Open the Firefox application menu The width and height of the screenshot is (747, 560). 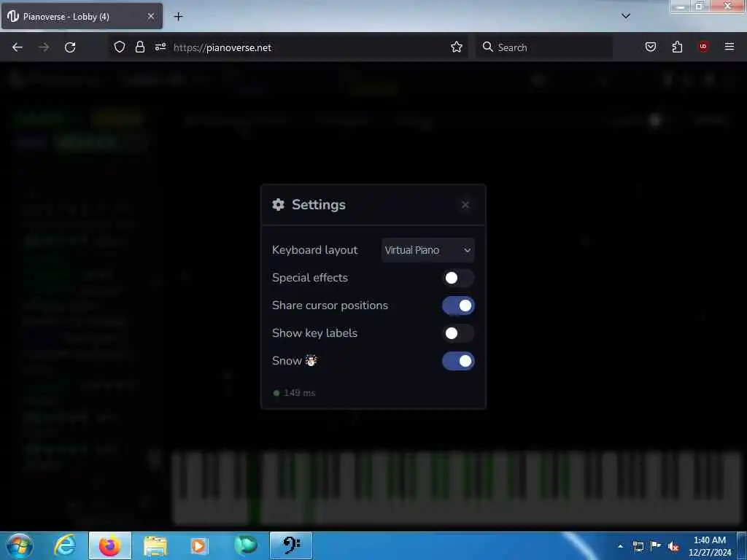729,47
